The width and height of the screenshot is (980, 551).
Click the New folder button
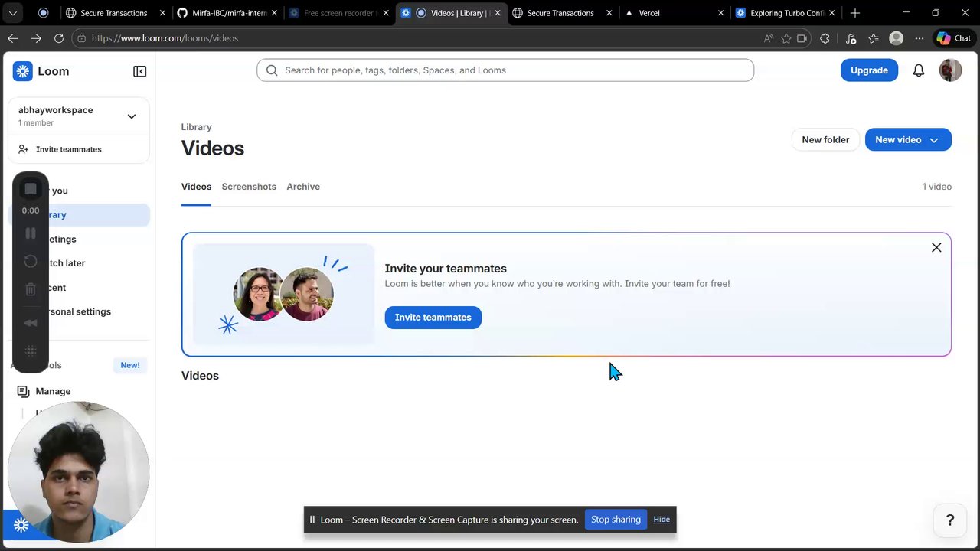(825, 139)
